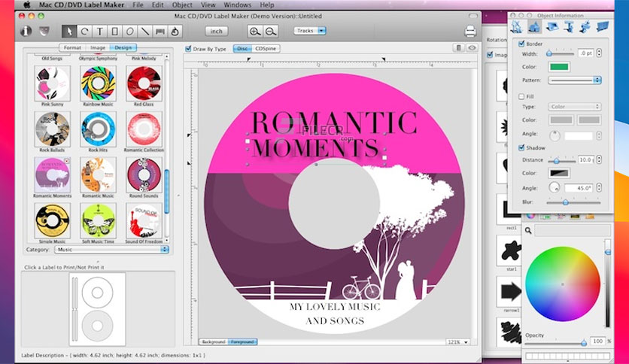This screenshot has width=629, height=364.
Task: Select the CDSpine label type
Action: 266,48
